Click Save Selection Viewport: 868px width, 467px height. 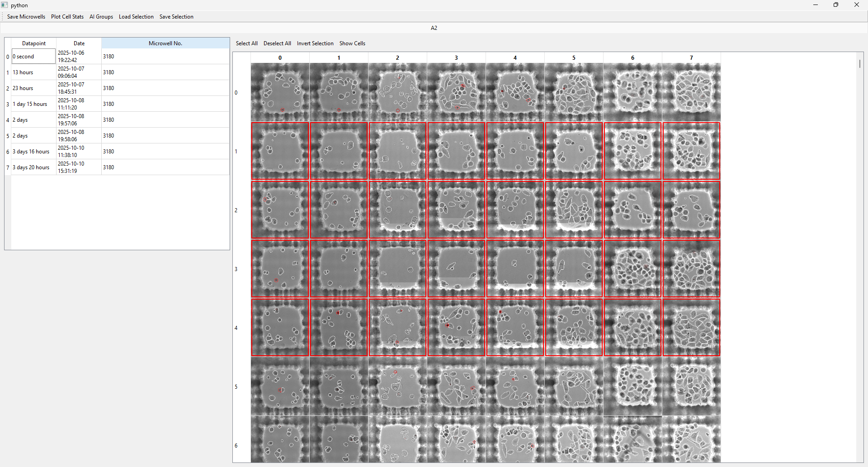[176, 17]
